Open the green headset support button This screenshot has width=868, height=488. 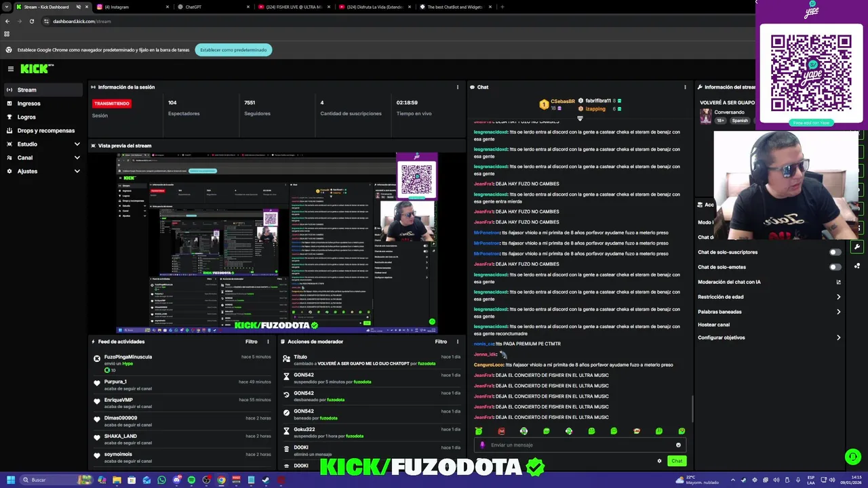853,457
